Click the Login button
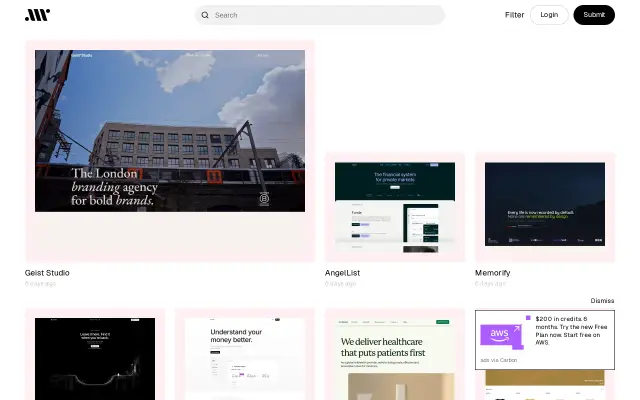The height and width of the screenshot is (400, 640). tap(549, 15)
